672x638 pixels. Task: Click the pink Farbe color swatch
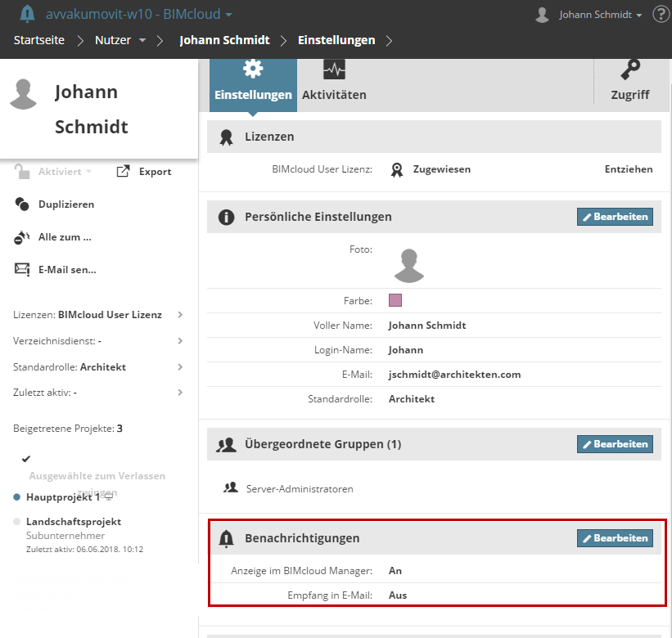click(395, 300)
